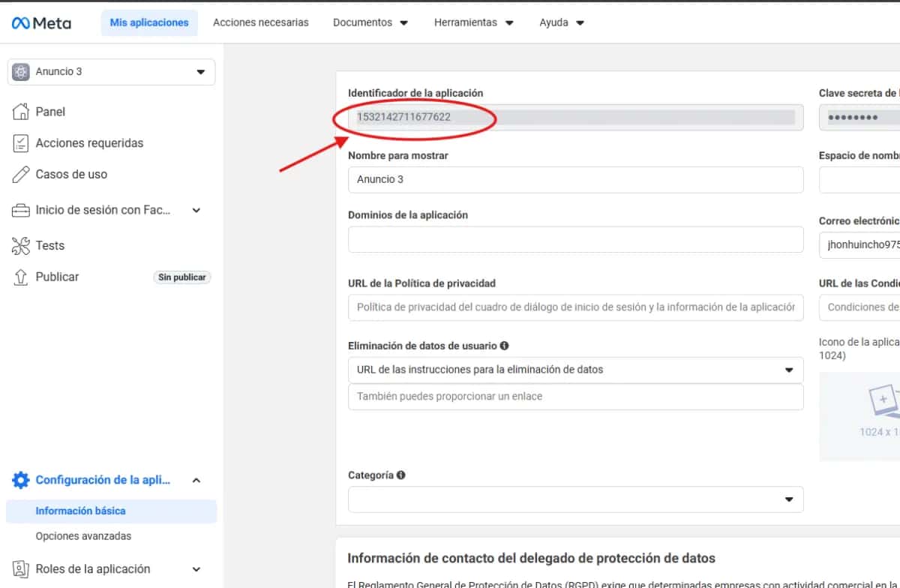900x588 pixels.
Task: Click the Sin publicar badge
Action: (182, 277)
